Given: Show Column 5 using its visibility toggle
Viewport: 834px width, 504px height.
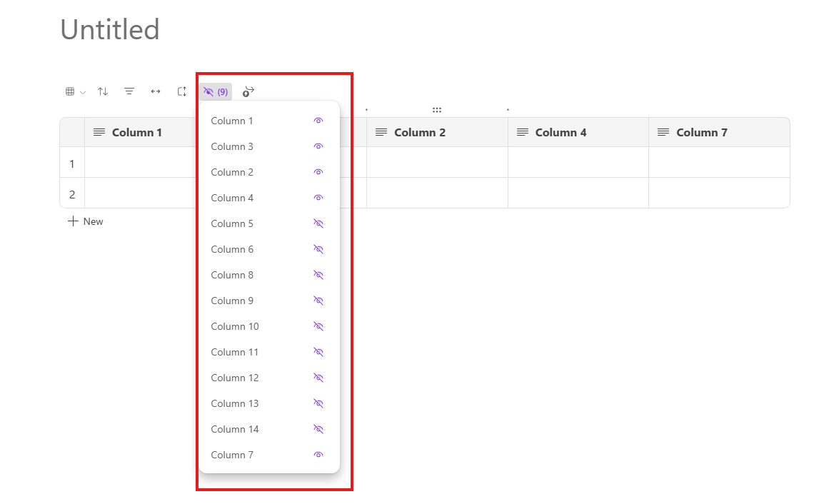Looking at the screenshot, I should [x=318, y=223].
